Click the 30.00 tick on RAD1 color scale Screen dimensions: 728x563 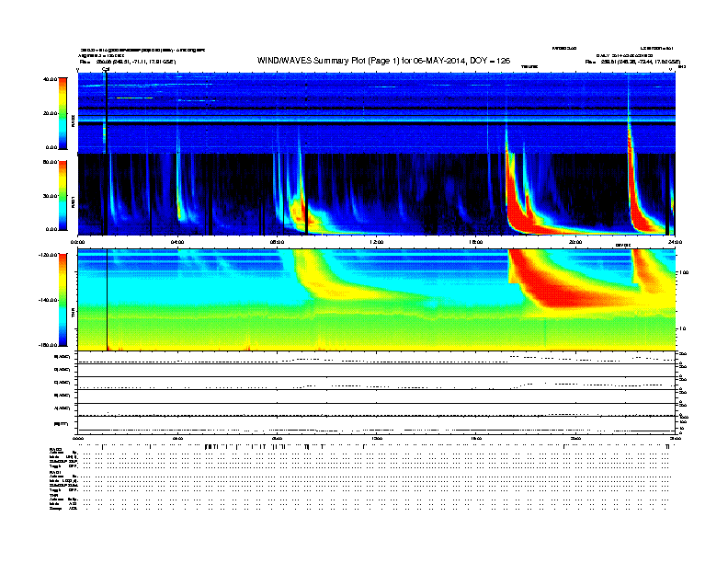pos(50,196)
